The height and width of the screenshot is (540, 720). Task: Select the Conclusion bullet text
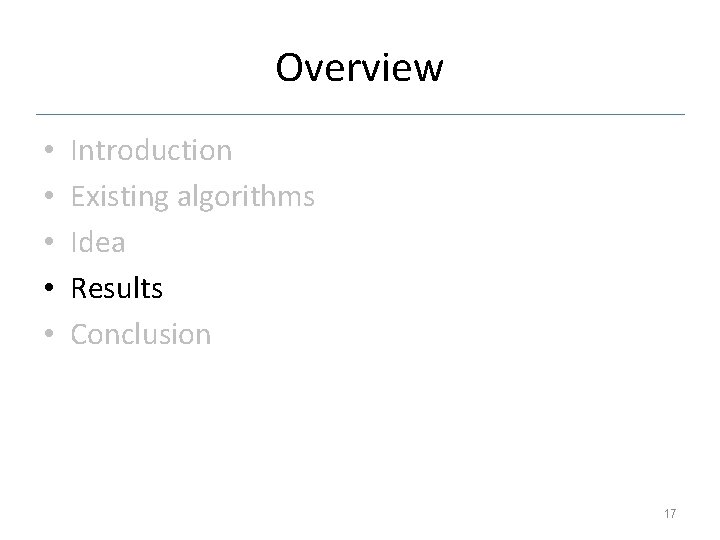click(141, 333)
